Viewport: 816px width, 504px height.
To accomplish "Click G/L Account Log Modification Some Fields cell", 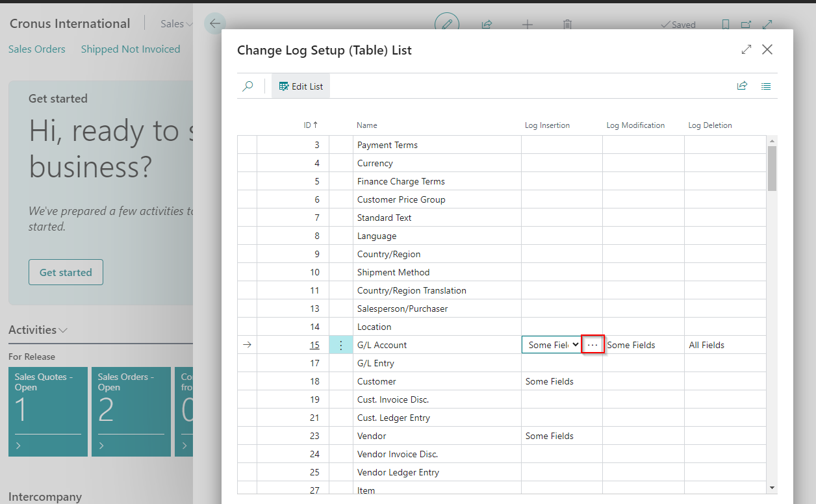I will click(x=643, y=345).
